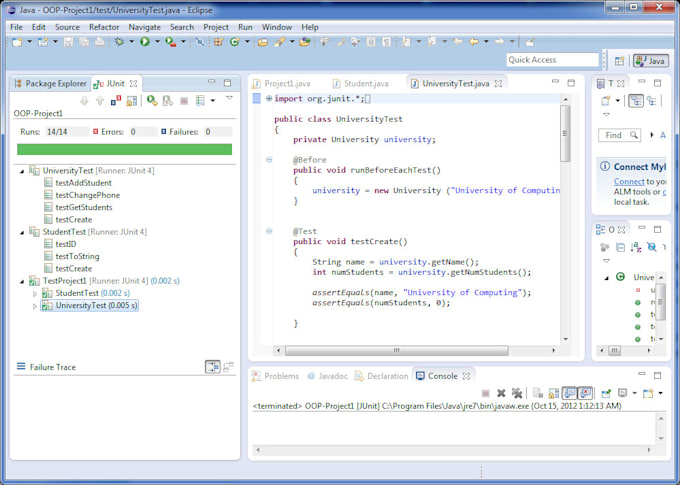The width and height of the screenshot is (680, 485).
Task: Click the Test Run History icon in JUnit
Action: pos(199,100)
